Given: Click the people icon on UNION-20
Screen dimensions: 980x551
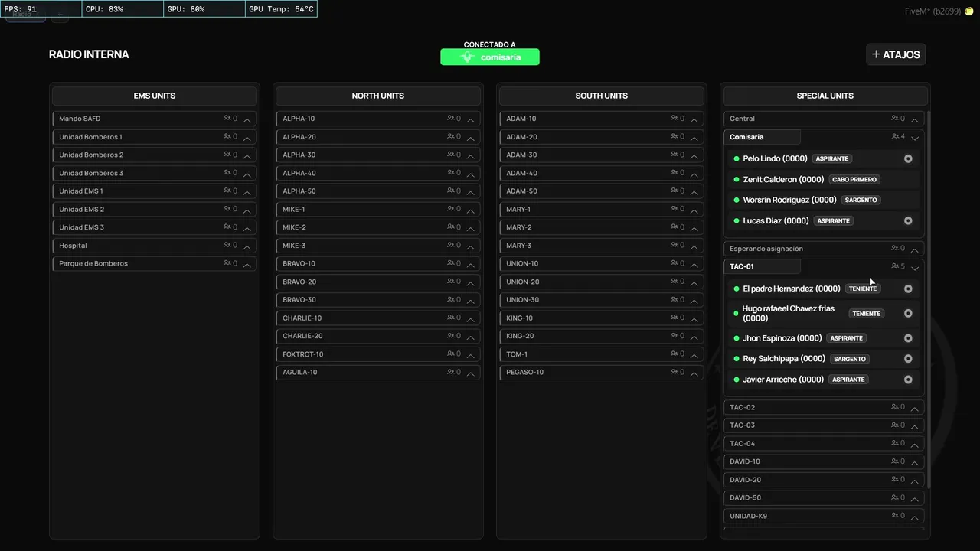Looking at the screenshot, I should 675,282.
